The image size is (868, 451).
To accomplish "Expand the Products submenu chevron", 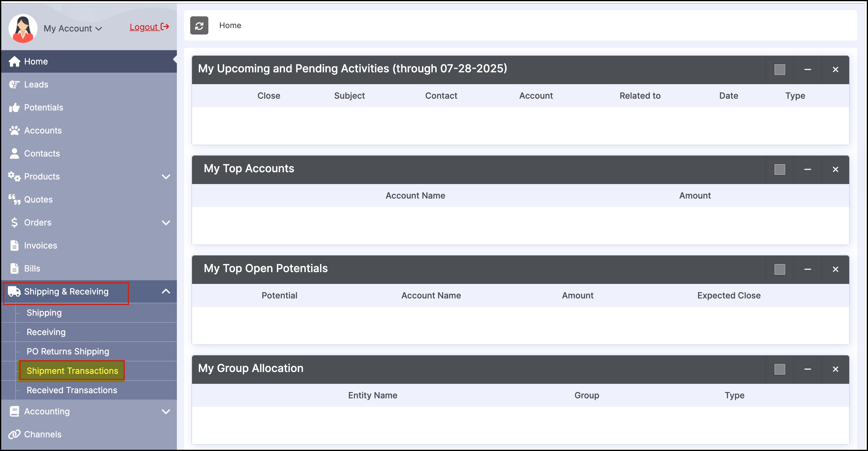I will (166, 176).
